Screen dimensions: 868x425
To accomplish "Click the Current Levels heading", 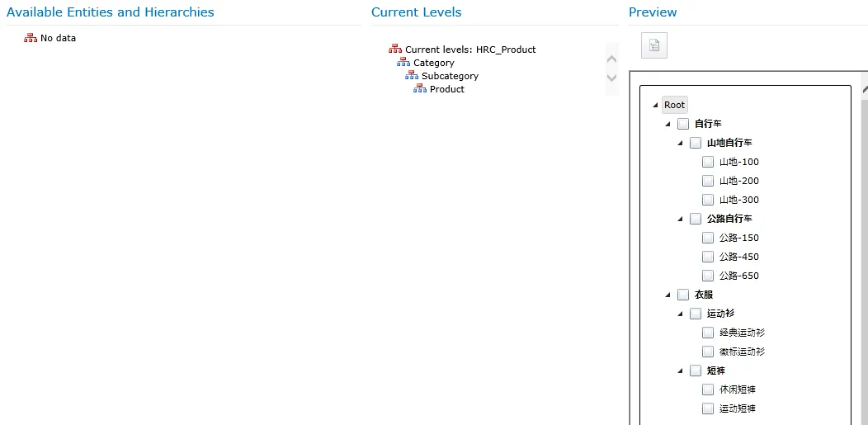I will point(417,12).
